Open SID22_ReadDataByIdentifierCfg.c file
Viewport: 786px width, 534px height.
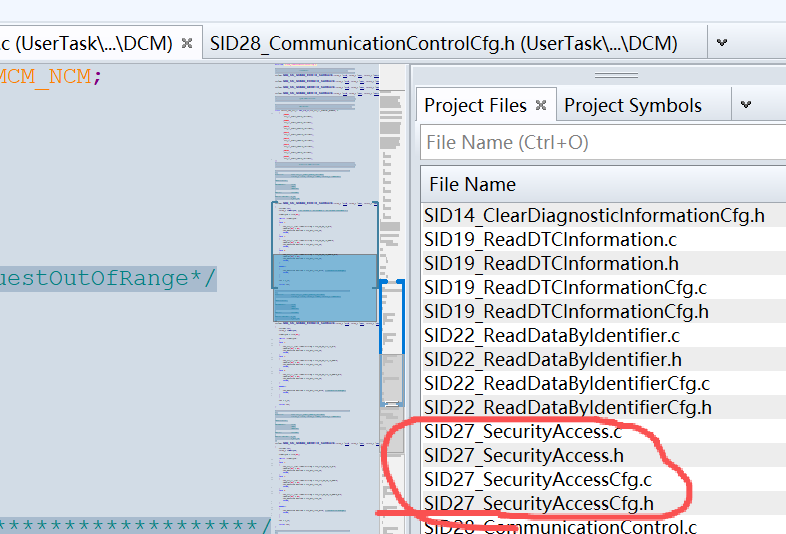click(x=567, y=384)
